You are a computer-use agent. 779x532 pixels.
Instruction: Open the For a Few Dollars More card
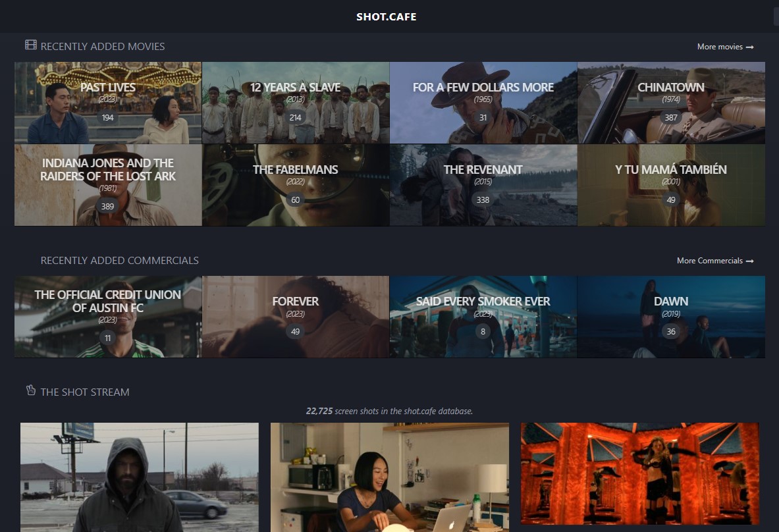pos(483,103)
